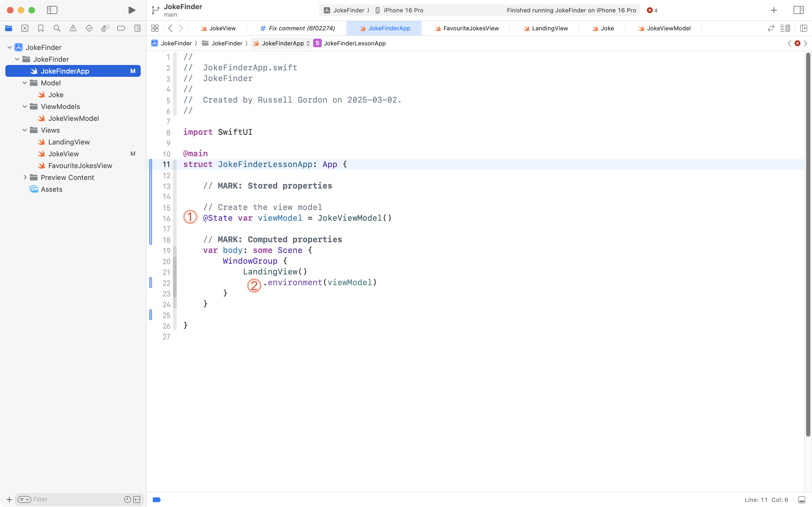Open the Issue navigator warning icon
812x507 pixels.
[73, 28]
